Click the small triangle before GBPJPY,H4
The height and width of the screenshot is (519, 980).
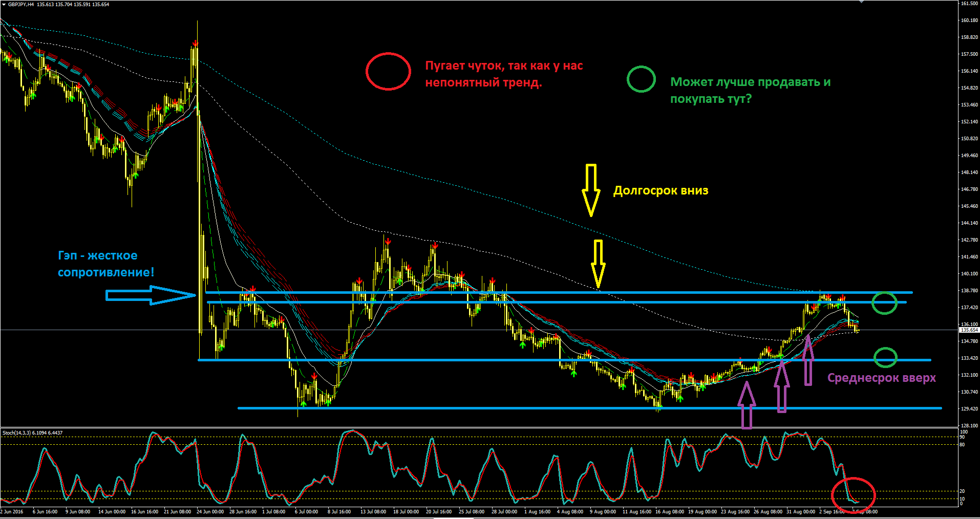(4, 5)
